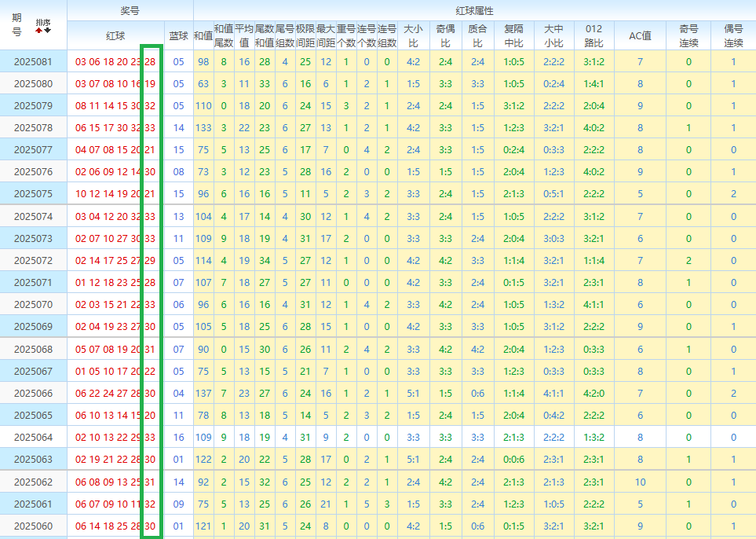756x539 pixels.
Task: Click 012路比 value 1:1:4 in row 2025072
Action: tap(594, 261)
